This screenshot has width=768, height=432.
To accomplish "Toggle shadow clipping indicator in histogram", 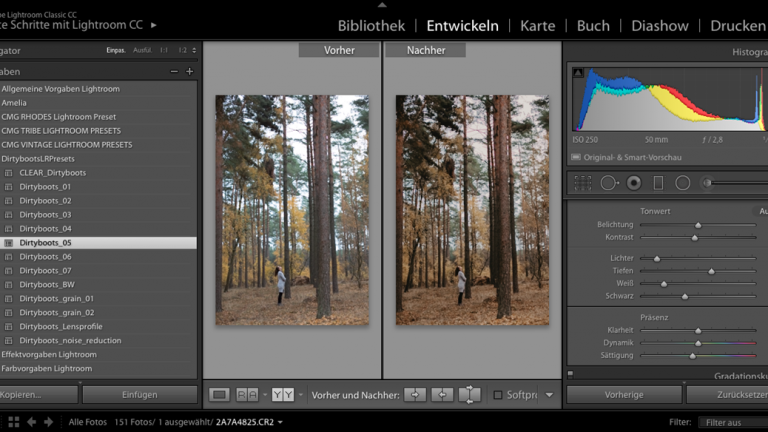I will coord(578,72).
